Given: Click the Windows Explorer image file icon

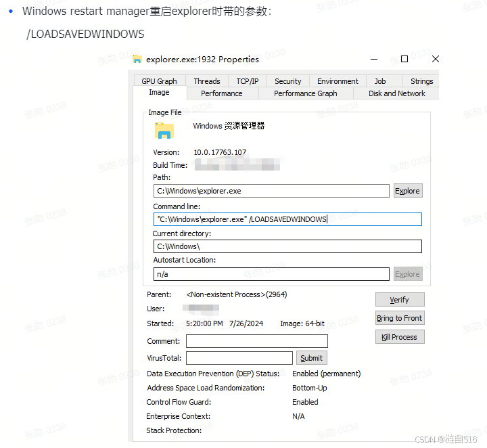Looking at the screenshot, I should [164, 131].
